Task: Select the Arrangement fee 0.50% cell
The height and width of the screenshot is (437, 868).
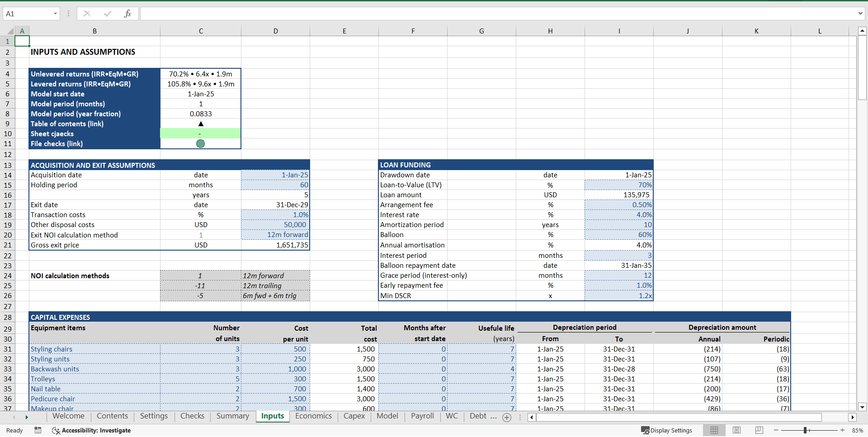Action: (619, 205)
